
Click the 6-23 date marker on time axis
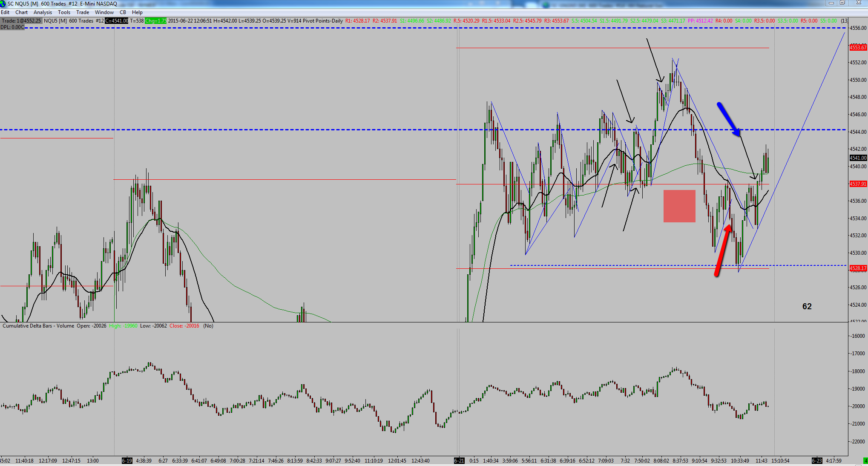click(817, 461)
